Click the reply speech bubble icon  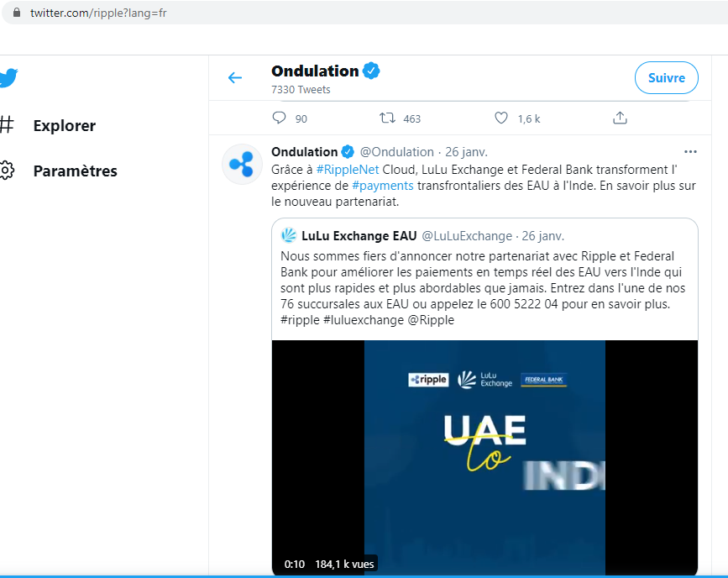coord(279,118)
